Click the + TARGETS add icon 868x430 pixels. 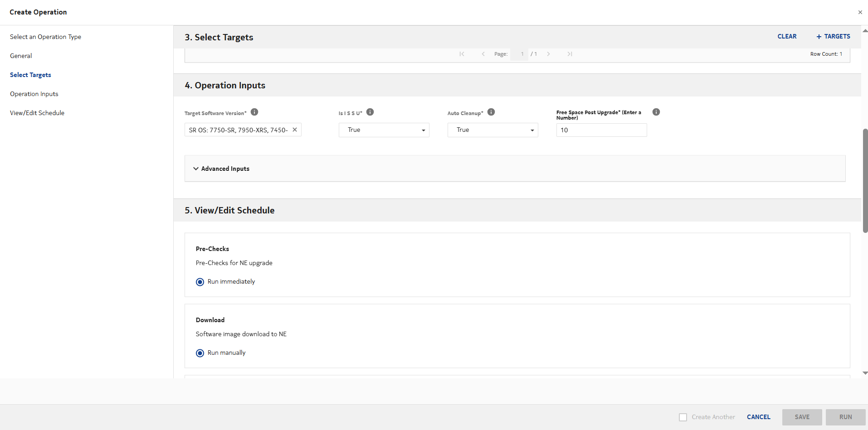click(x=819, y=36)
